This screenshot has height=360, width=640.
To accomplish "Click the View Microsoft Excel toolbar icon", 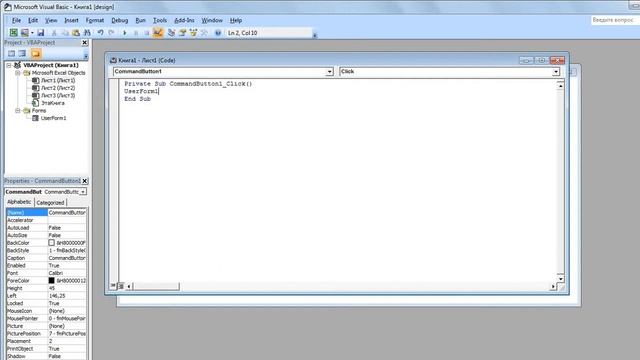I will pyautogui.click(x=13, y=33).
